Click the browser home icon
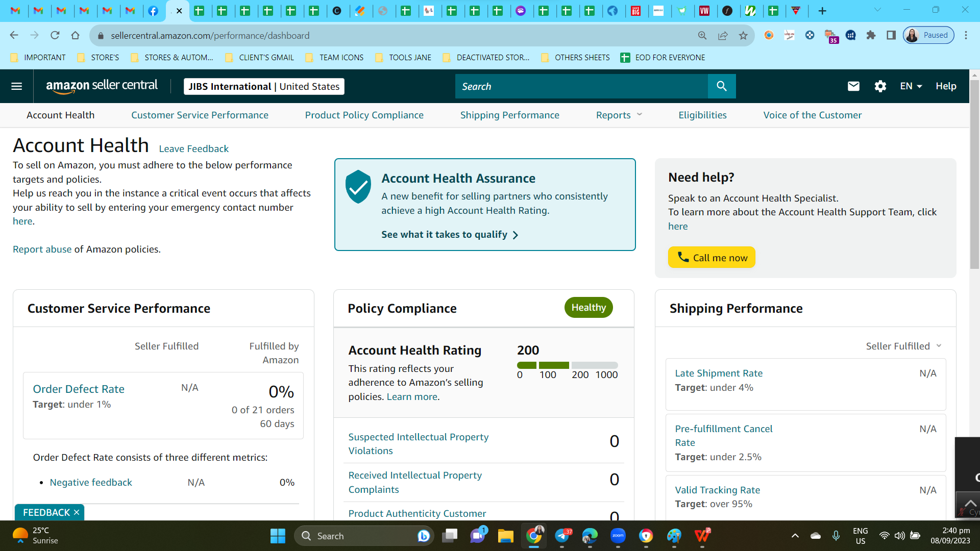This screenshot has width=980, height=551. tap(75, 35)
